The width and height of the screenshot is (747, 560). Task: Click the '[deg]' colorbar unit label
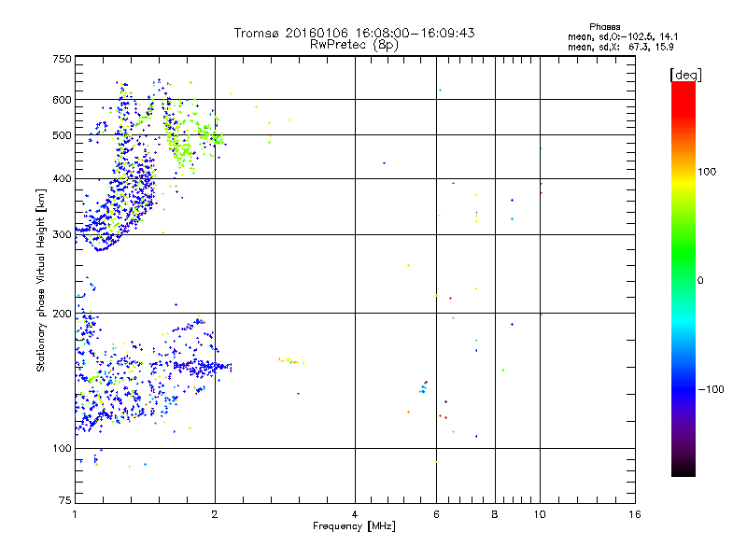(x=685, y=75)
